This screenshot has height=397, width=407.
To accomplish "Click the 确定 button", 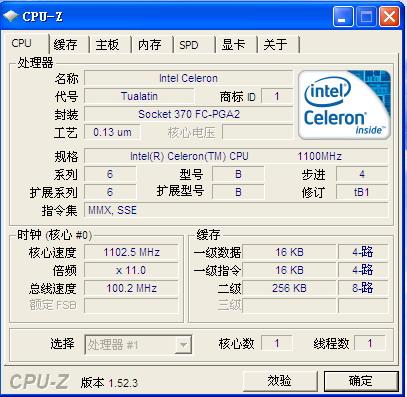I will [x=361, y=381].
